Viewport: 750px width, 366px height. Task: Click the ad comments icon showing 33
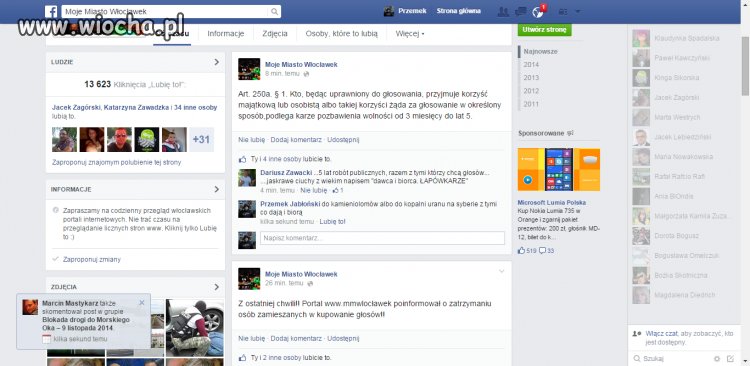click(542, 250)
